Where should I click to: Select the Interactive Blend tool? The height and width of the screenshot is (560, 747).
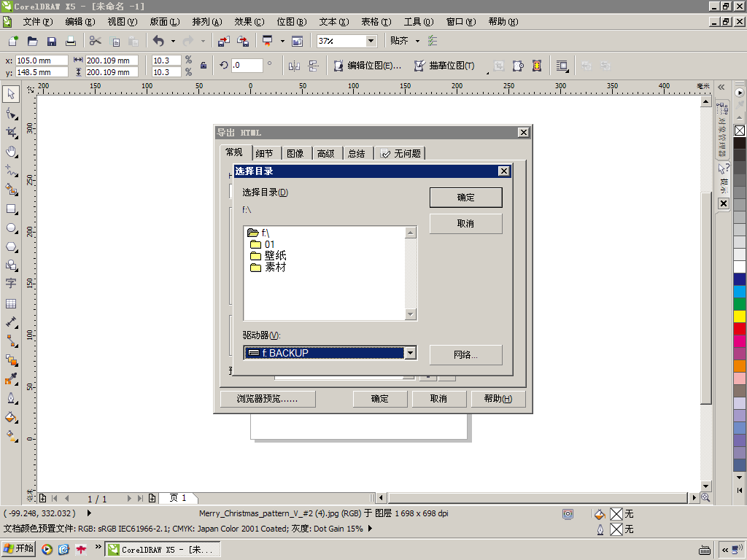click(11, 360)
